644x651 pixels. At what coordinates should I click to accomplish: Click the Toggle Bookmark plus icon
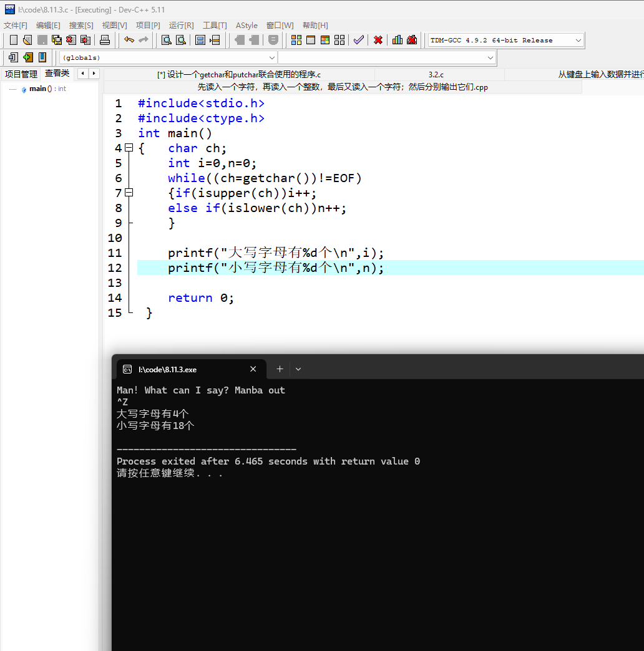point(28,57)
